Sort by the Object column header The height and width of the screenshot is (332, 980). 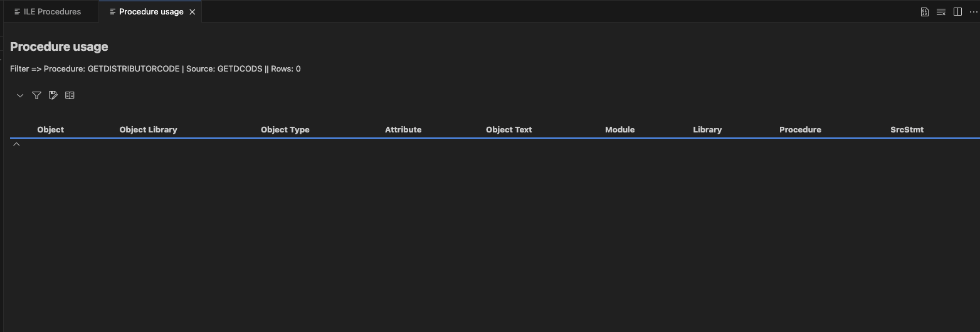[51, 130]
